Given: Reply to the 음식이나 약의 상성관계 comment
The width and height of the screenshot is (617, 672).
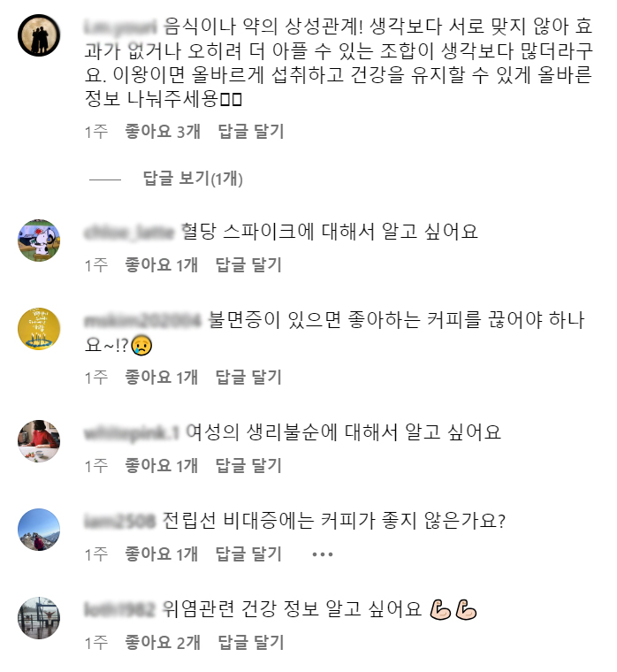Looking at the screenshot, I should (251, 131).
